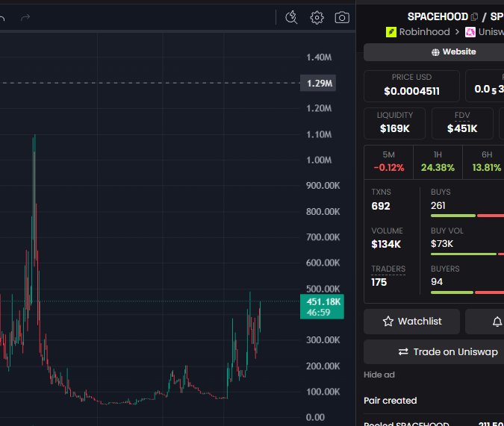Click the star icon on Watchlist
Screen dimensions: 504x426
(x=388, y=322)
